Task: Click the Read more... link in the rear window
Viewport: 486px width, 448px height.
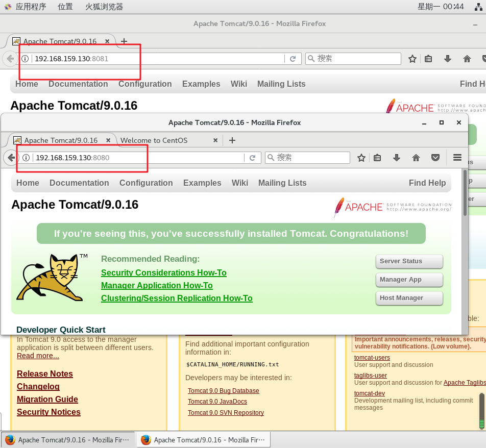Action: 38,356
